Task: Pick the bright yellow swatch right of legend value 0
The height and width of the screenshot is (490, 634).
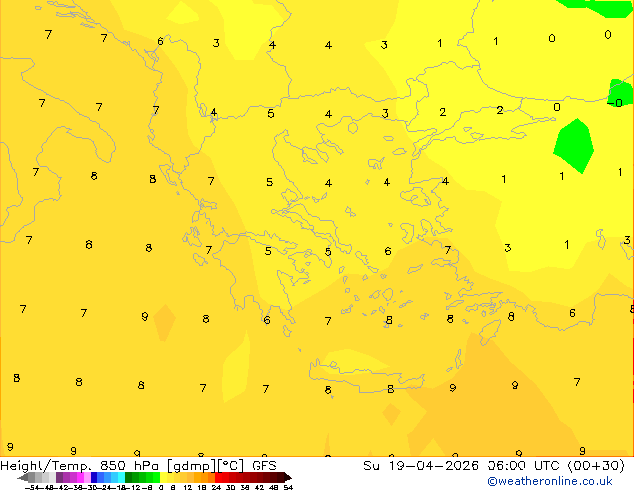Action: click(x=163, y=477)
